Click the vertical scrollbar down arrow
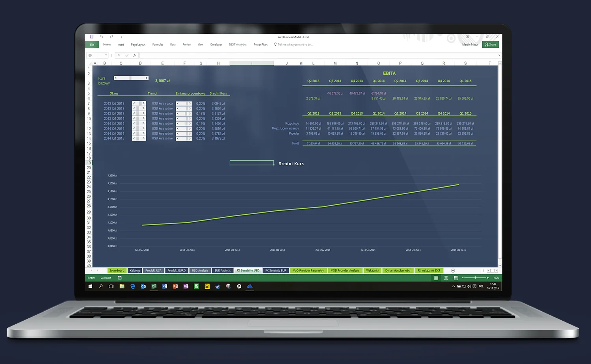This screenshot has height=364, width=591. (500, 266)
